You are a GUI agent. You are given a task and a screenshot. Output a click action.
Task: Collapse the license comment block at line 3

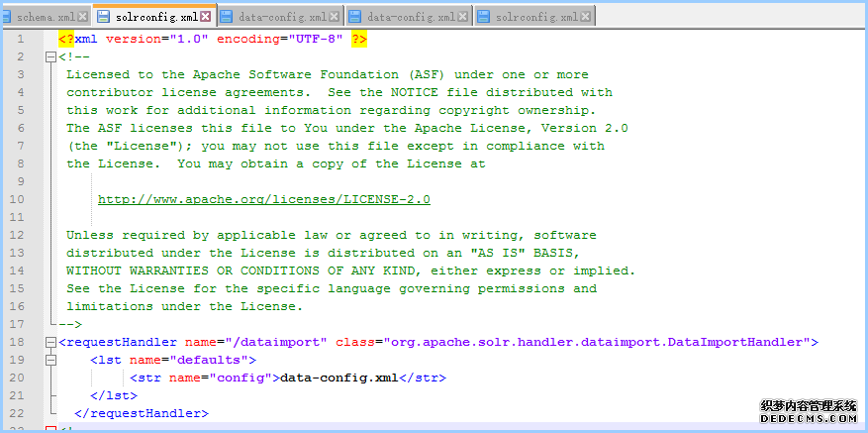pyautogui.click(x=50, y=56)
